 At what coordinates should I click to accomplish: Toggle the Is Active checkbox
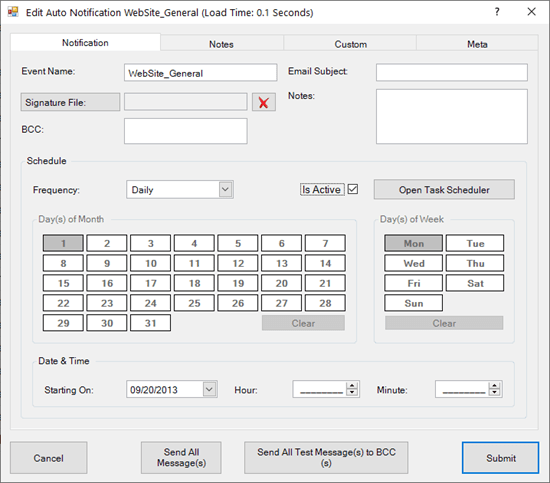[353, 189]
